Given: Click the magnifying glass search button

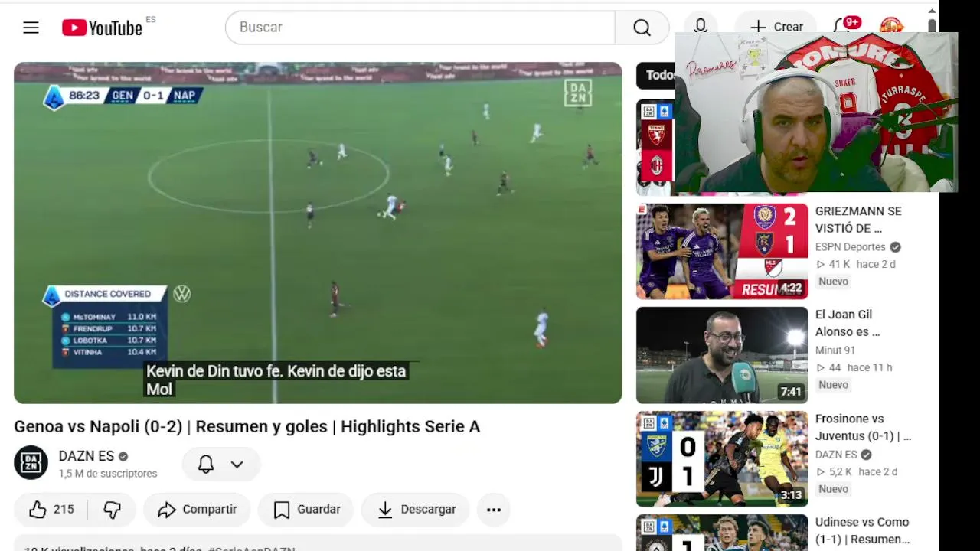Looking at the screenshot, I should (x=642, y=28).
